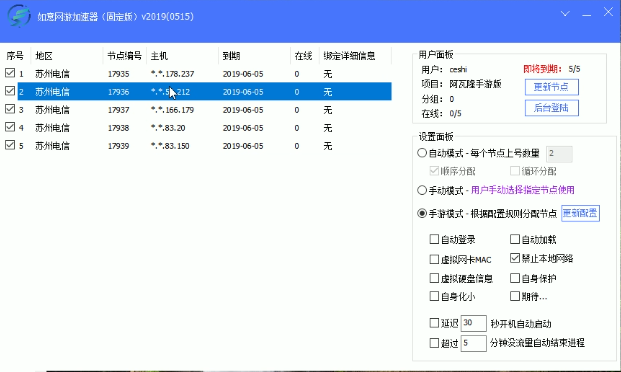This screenshot has height=372, width=621.
Task: Click 苏州电信 in row 3
Action: (52, 110)
